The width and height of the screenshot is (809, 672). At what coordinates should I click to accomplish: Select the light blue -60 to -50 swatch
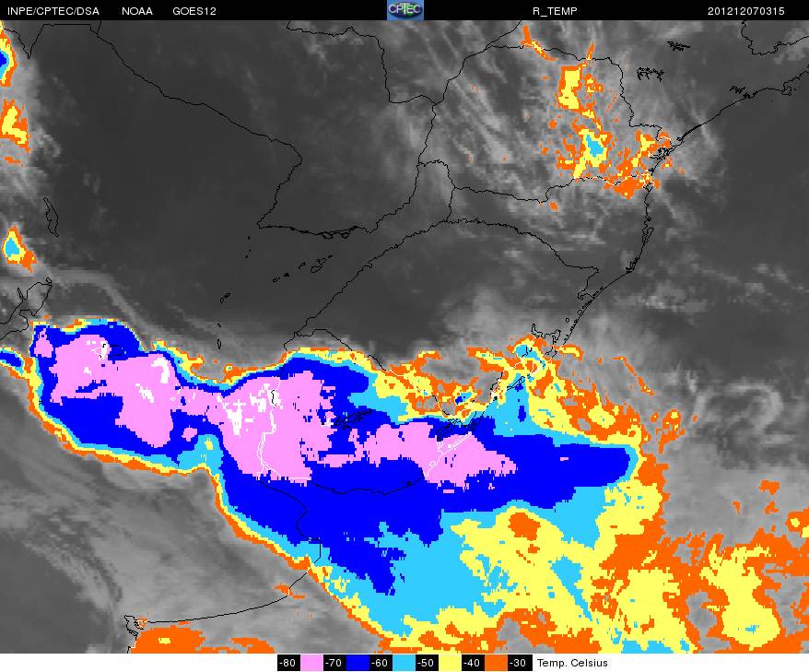[x=403, y=663]
